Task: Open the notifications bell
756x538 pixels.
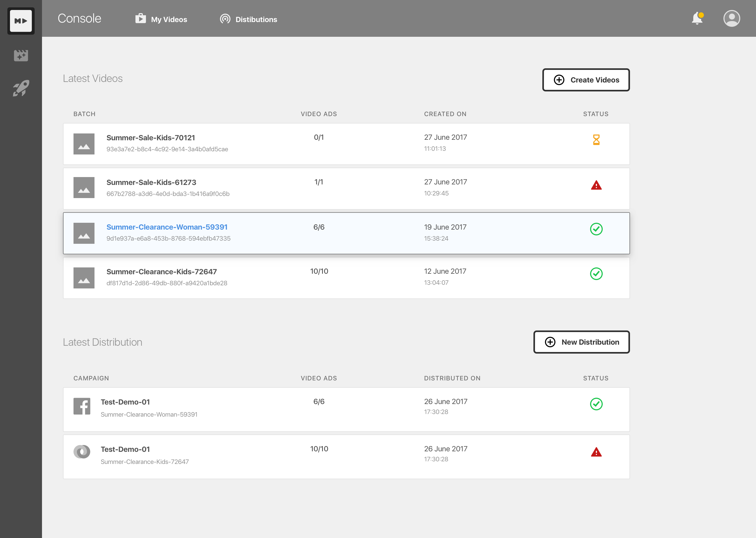Action: (x=697, y=19)
